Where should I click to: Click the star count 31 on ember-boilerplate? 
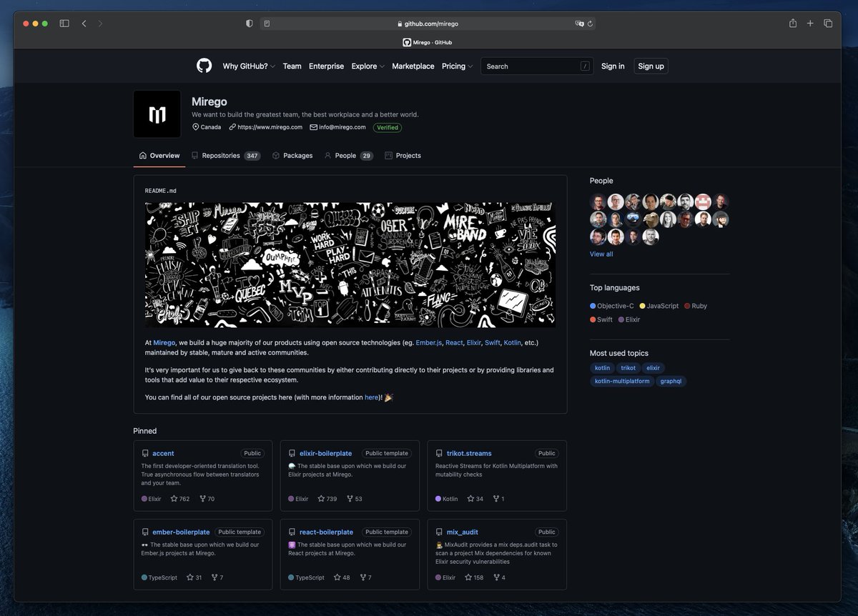click(194, 577)
